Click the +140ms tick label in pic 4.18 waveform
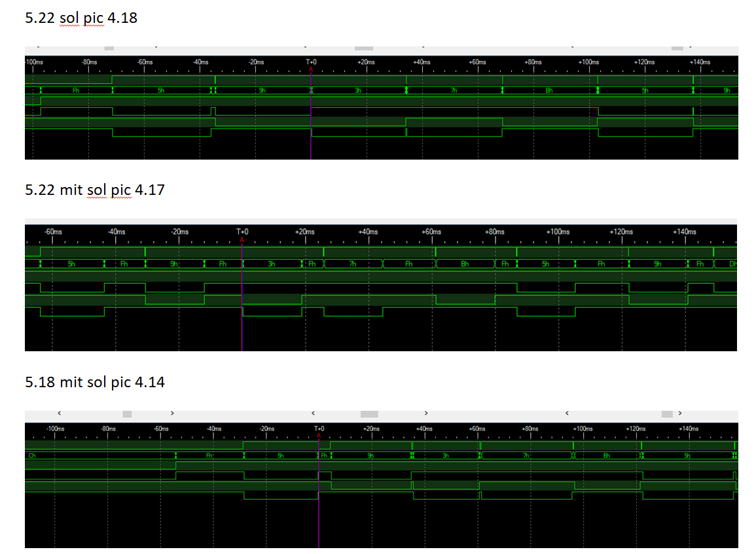Image resolution: width=756 pixels, height=554 pixels. click(700, 62)
